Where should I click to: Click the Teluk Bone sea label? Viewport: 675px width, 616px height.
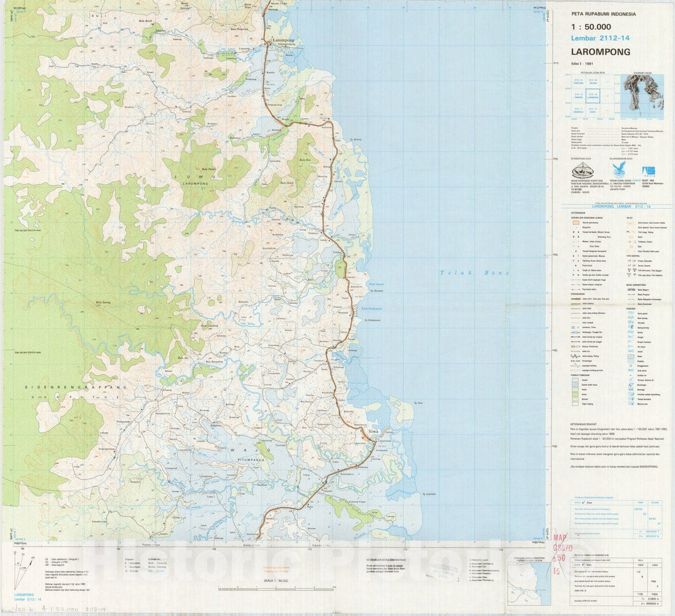[x=474, y=273]
